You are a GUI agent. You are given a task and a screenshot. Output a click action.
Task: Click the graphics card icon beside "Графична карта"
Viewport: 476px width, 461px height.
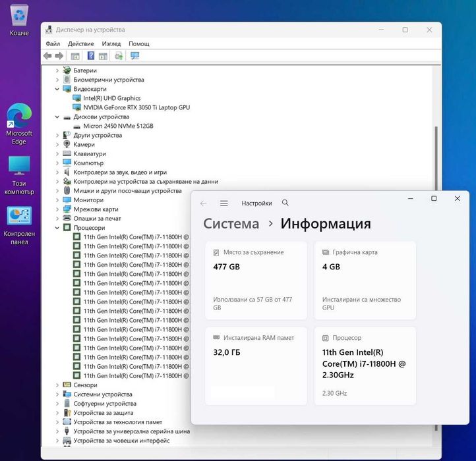tap(326, 252)
